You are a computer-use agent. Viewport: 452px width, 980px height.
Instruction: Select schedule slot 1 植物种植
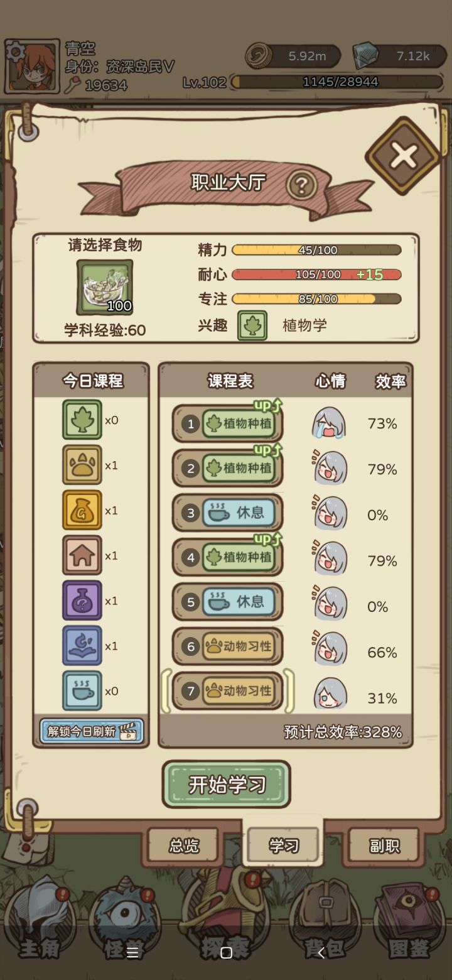[227, 423]
